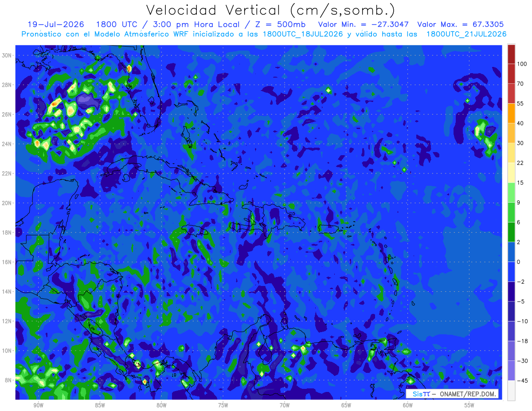Pick the light green swatch between 9 and 15

click(511, 192)
